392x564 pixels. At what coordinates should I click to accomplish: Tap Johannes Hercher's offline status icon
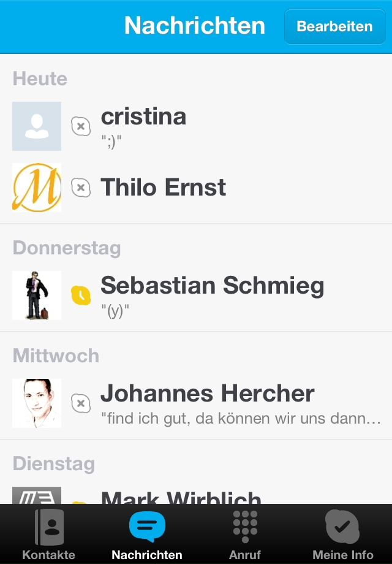click(x=81, y=403)
